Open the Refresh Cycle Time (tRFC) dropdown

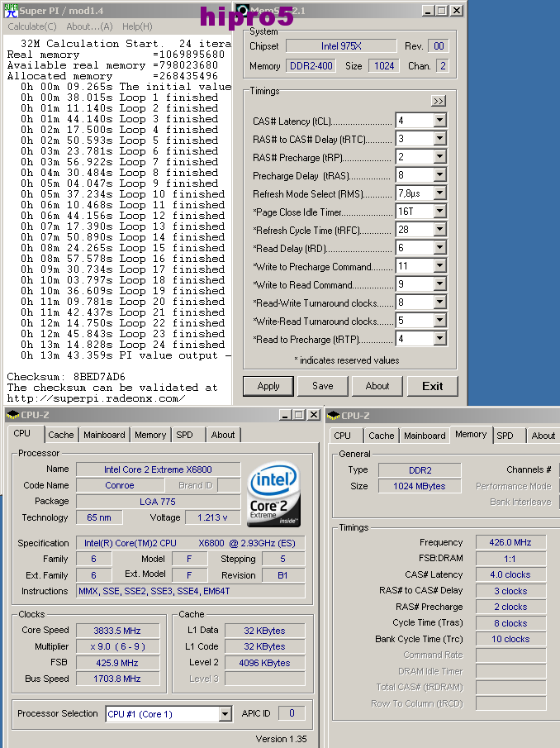pyautogui.click(x=440, y=230)
